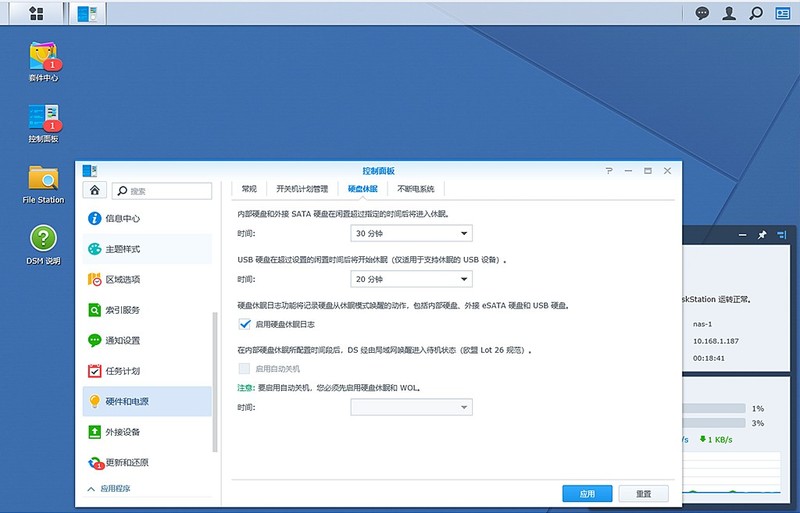
Task: Pin the widget panel with pushpin icon
Action: [762, 235]
